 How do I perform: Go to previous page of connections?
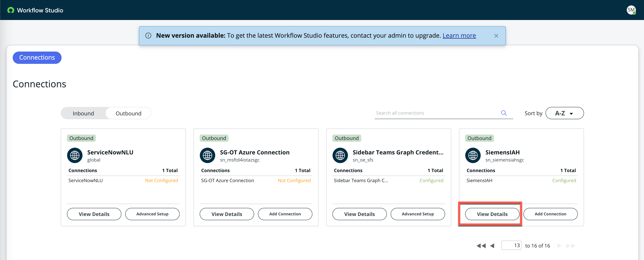(x=492, y=246)
